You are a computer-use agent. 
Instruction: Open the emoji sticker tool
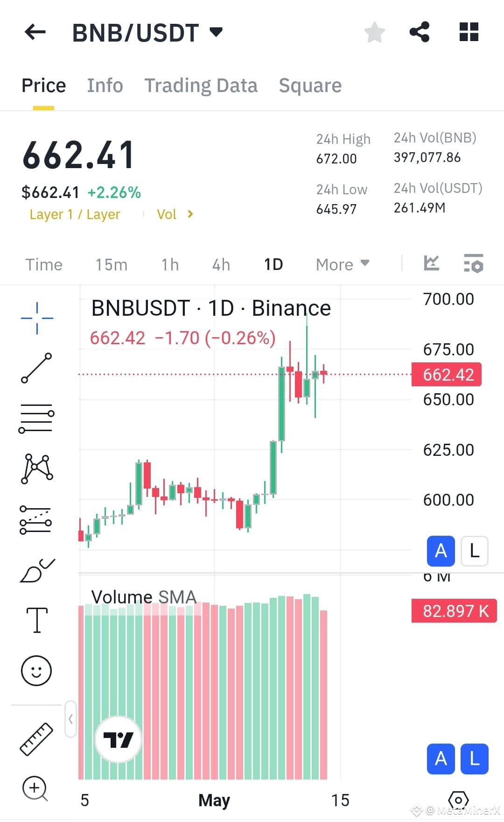click(x=36, y=671)
